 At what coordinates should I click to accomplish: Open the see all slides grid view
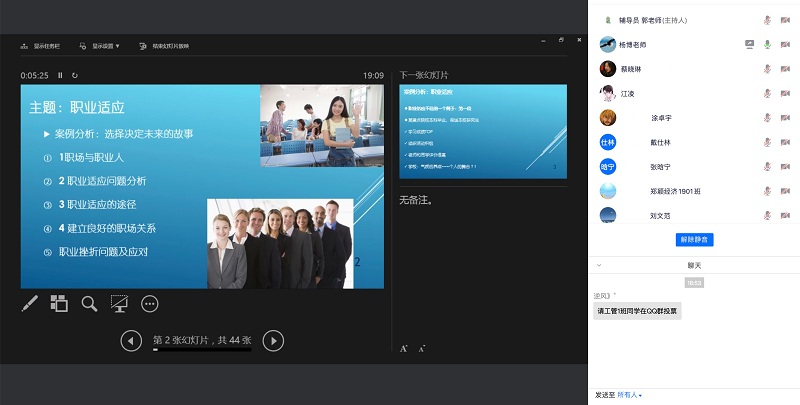click(x=59, y=303)
